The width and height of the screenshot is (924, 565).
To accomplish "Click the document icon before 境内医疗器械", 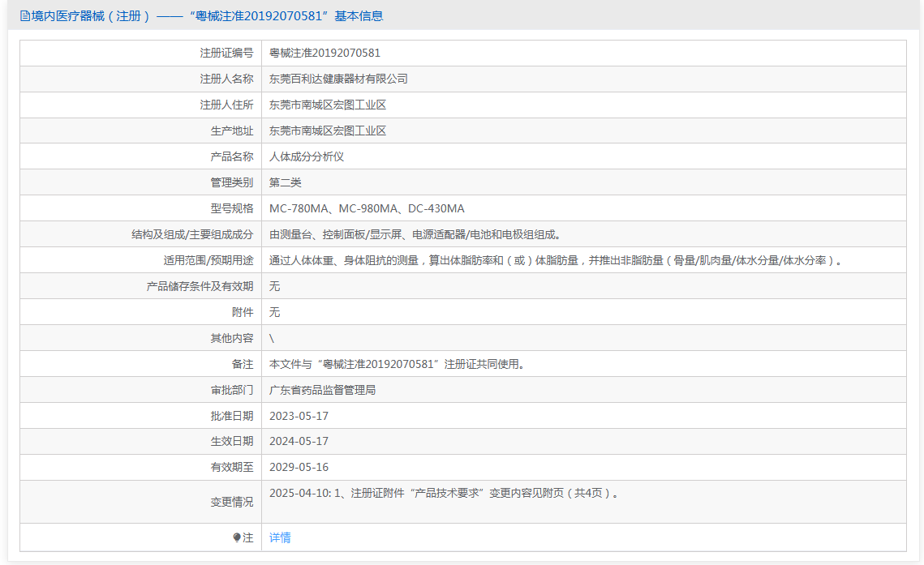I will point(25,16).
